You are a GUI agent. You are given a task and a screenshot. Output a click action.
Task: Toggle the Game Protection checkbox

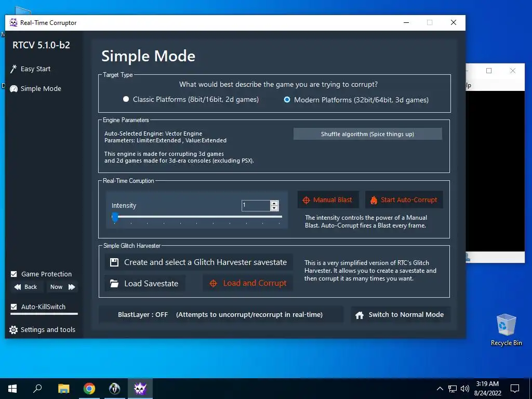14,274
